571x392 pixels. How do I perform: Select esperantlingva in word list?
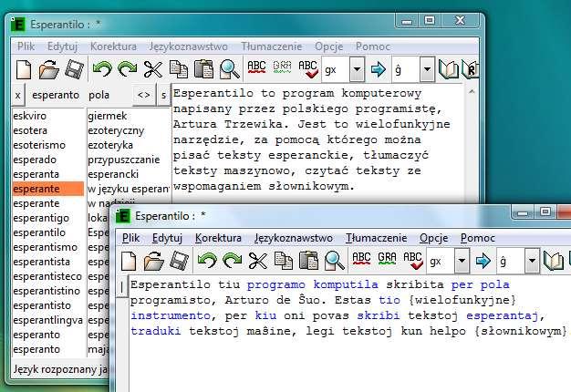48,320
